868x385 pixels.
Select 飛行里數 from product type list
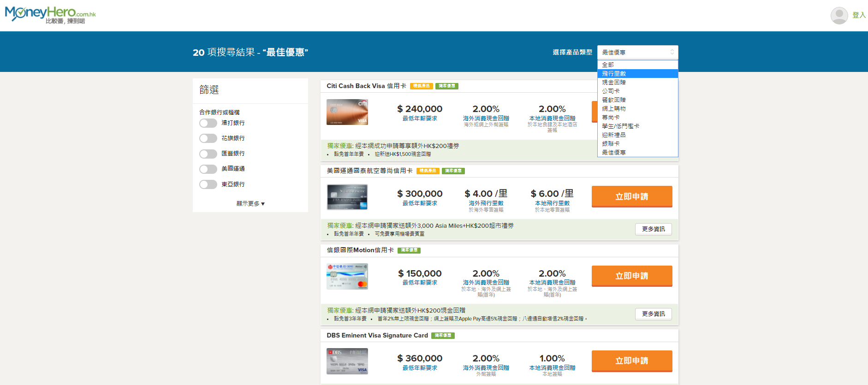point(637,74)
